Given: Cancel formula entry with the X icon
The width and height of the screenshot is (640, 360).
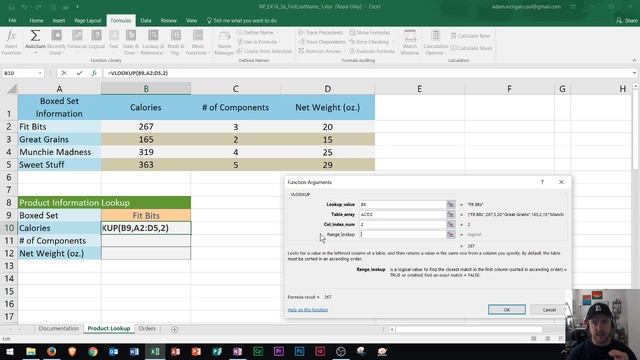Looking at the screenshot, I should pyautogui.click(x=64, y=73).
